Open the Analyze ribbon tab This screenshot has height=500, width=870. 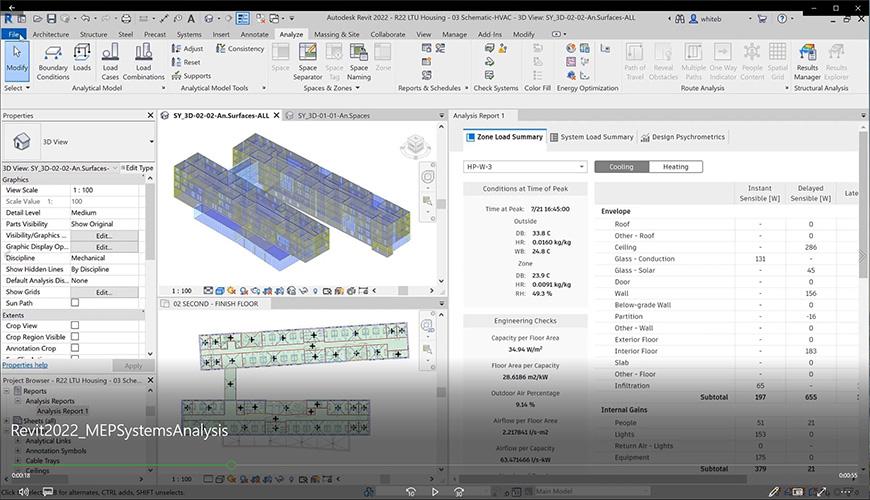point(291,34)
